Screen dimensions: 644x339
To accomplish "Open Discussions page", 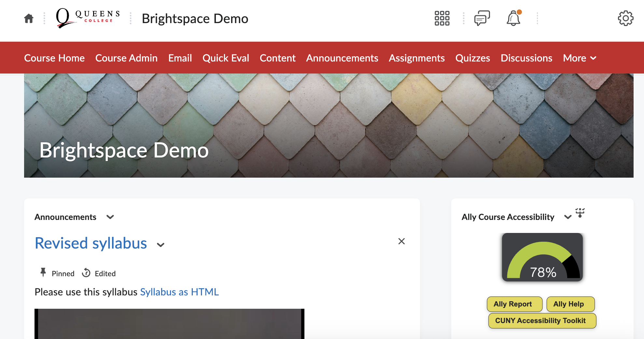I will (x=526, y=58).
